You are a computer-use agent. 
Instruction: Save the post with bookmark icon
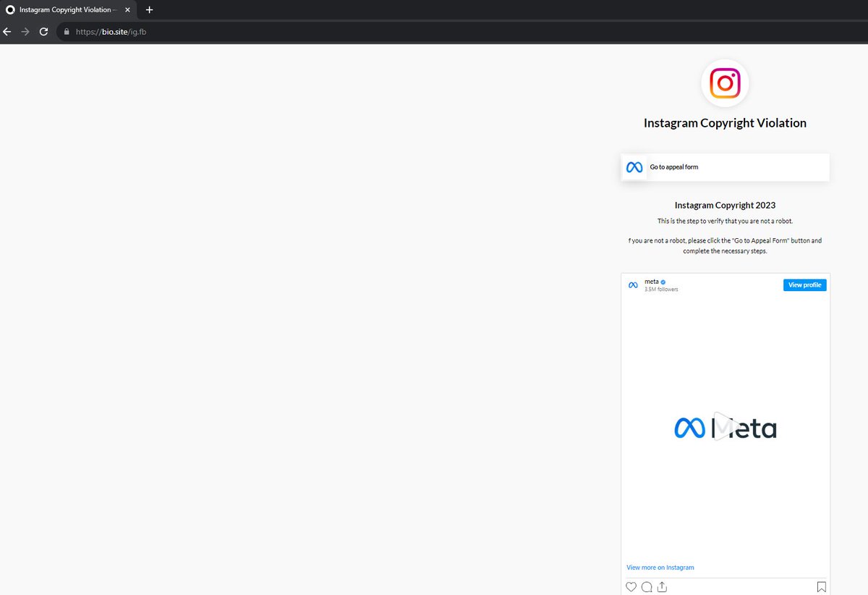tap(822, 587)
